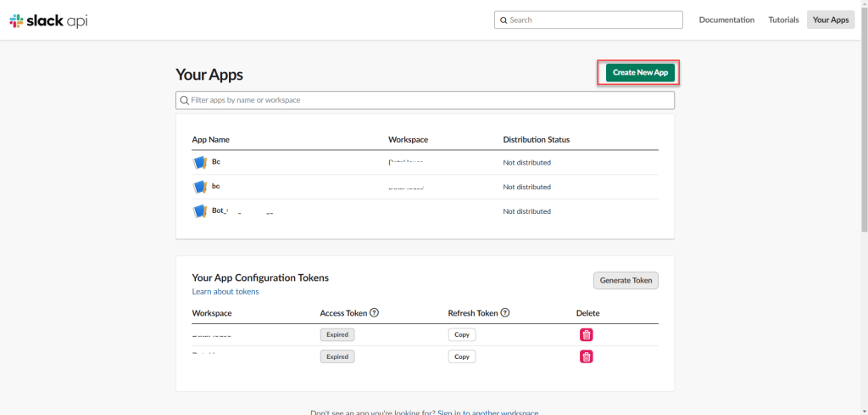This screenshot has height=415, width=868.
Task: Click the Bot_ app's book icon
Action: click(x=200, y=211)
